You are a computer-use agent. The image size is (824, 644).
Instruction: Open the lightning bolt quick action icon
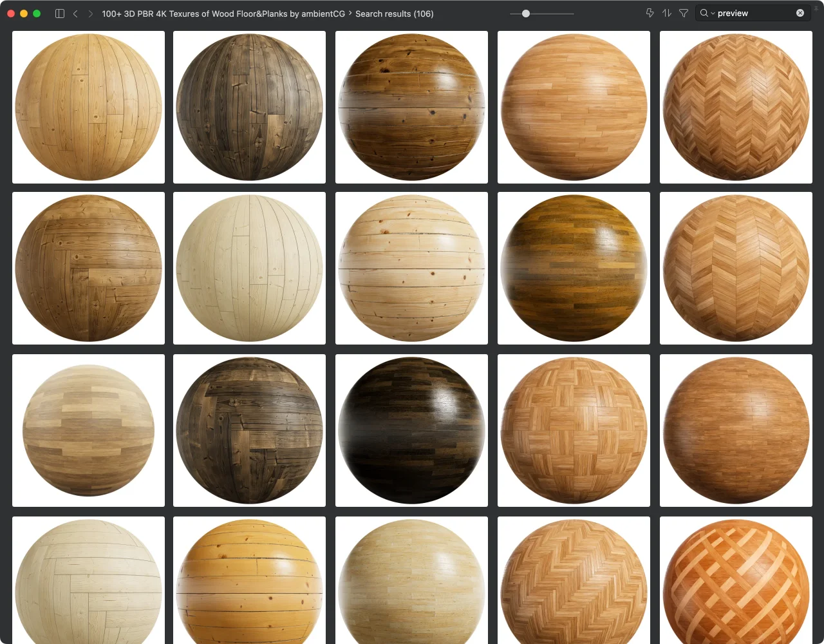pos(650,13)
